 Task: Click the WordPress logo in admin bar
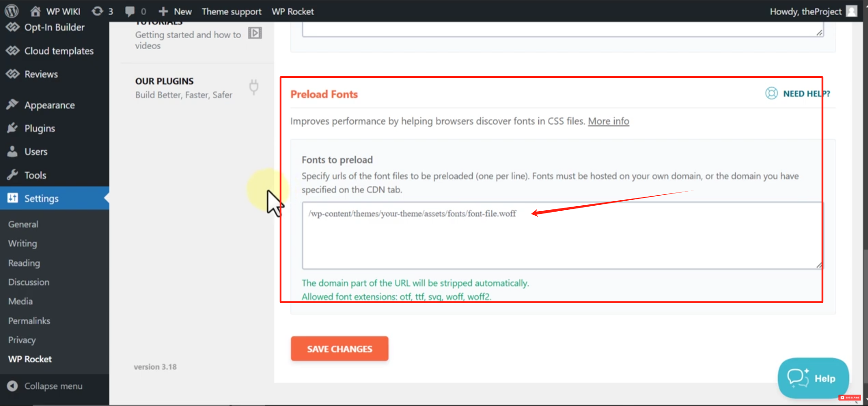coord(11,11)
